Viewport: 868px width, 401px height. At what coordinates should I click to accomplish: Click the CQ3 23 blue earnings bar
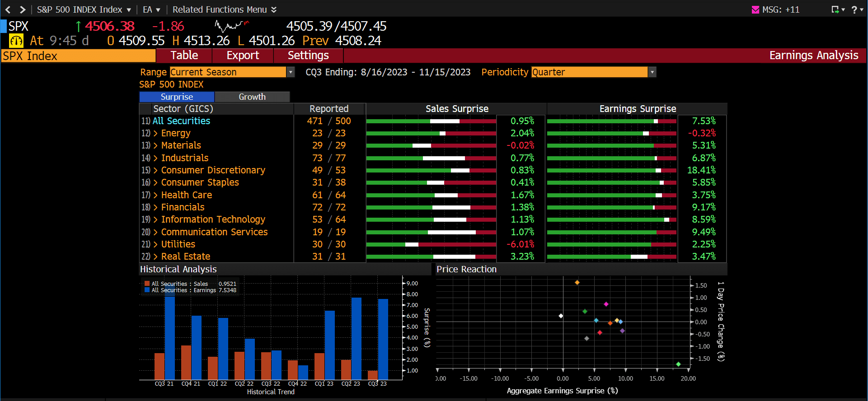tap(383, 339)
